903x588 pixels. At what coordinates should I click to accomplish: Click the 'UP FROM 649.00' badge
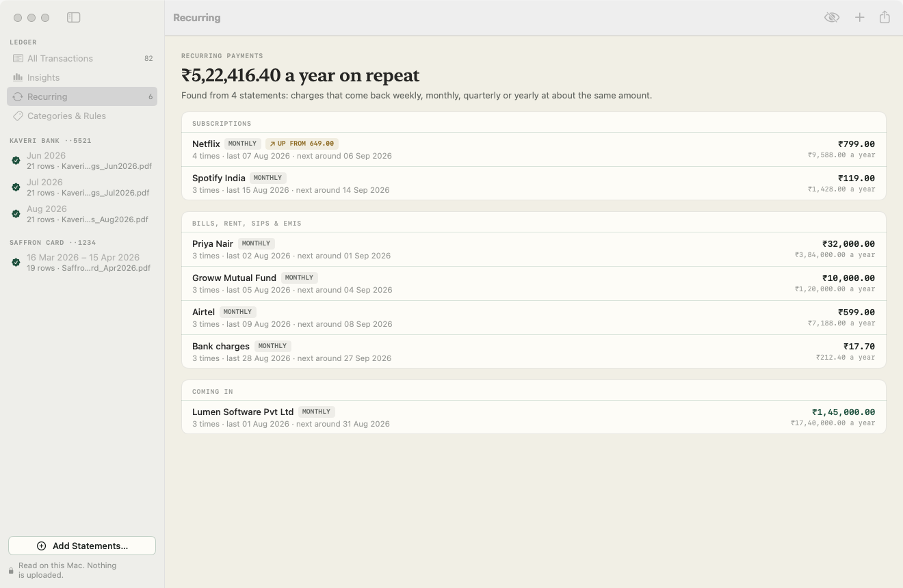click(x=302, y=144)
